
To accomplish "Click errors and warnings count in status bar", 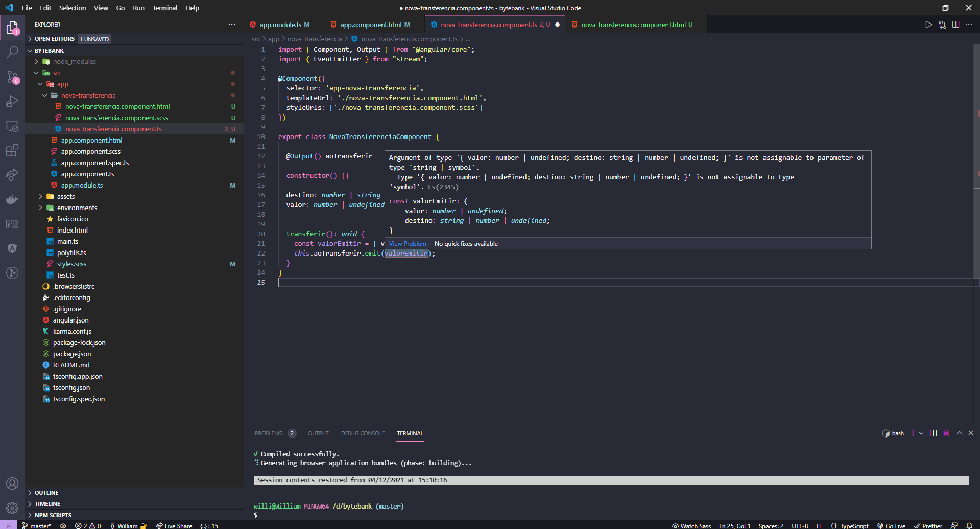I will click(x=88, y=525).
